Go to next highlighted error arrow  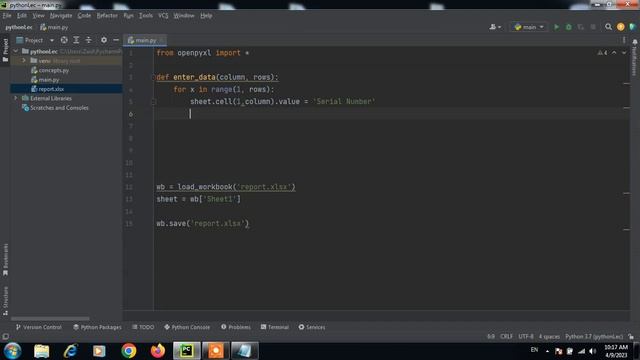pos(624,53)
